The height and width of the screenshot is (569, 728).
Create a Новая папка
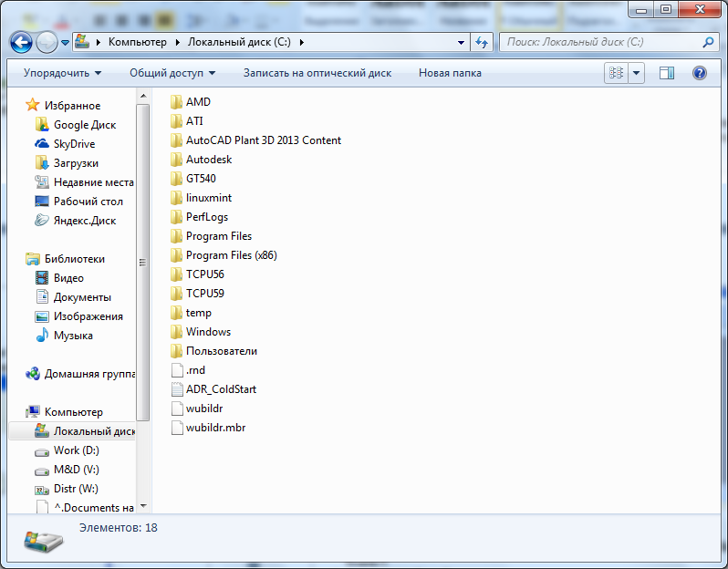pos(450,73)
